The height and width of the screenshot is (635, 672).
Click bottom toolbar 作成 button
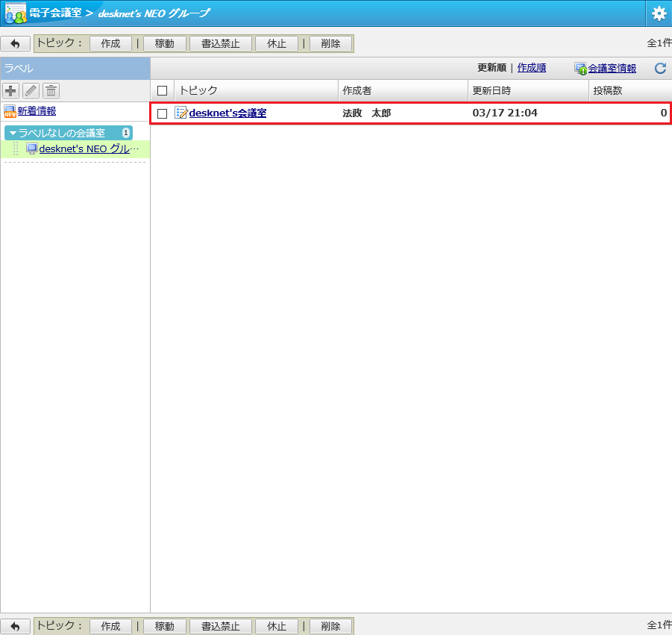tap(110, 627)
